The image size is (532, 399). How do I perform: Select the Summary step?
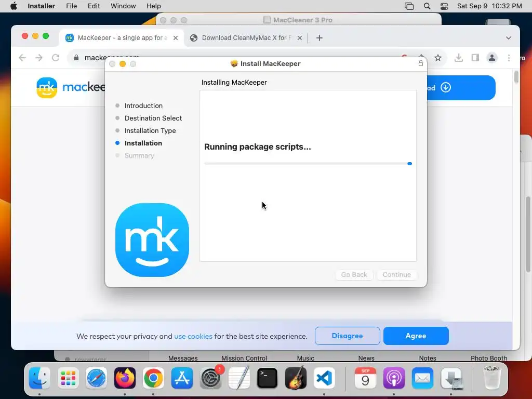139,156
